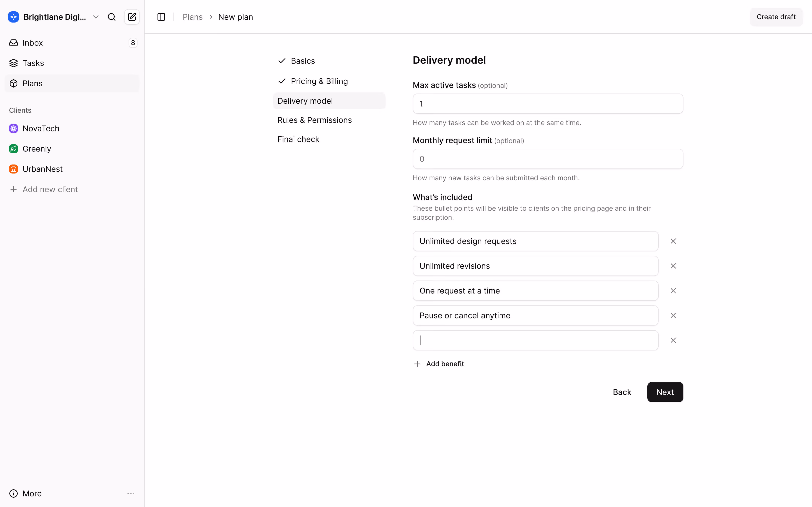Remove the Unlimited revisions benefit
This screenshot has width=812, height=507.
673,266
